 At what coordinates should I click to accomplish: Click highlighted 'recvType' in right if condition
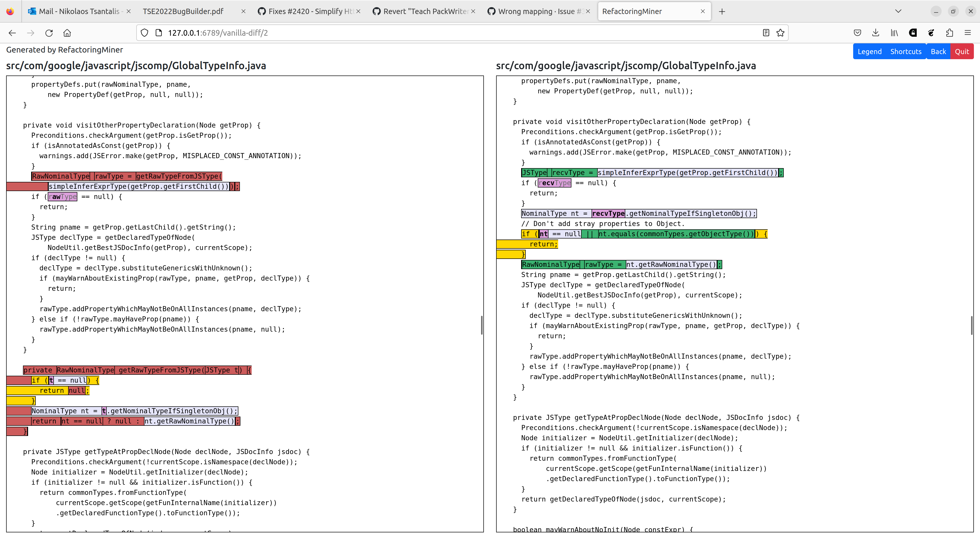(555, 183)
